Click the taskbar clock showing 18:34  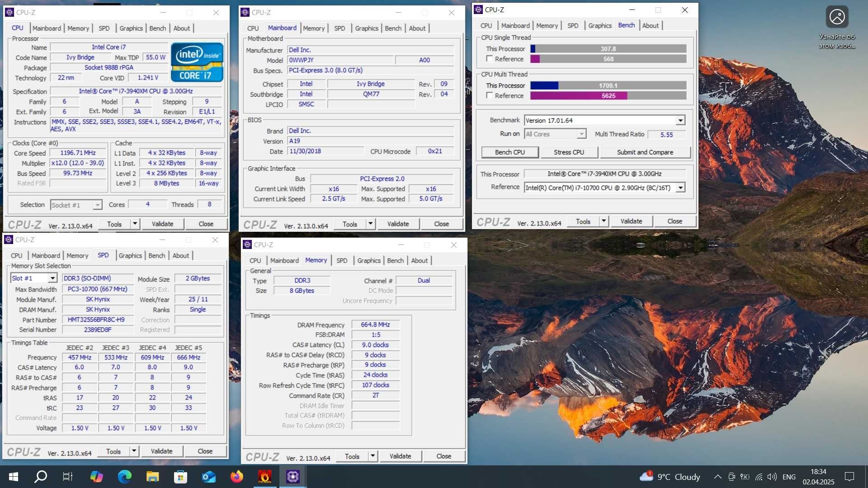pos(818,477)
